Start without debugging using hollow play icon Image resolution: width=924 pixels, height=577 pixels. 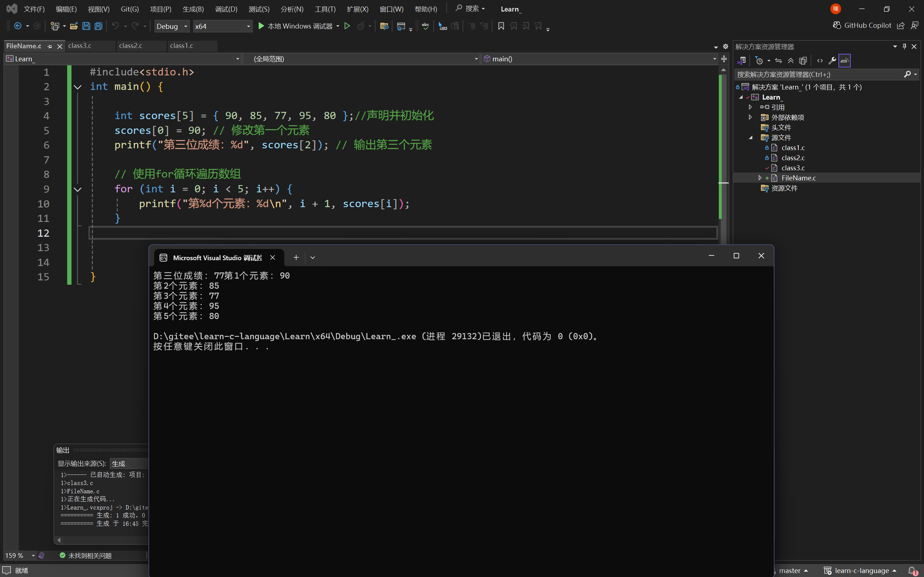tap(347, 26)
